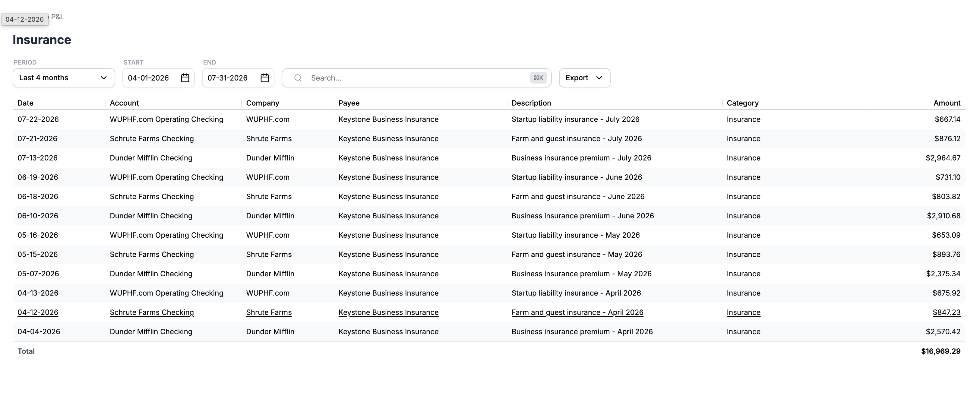Click Startup liability insurance - July 2026
Screen dimensions: 980x412
(576, 119)
